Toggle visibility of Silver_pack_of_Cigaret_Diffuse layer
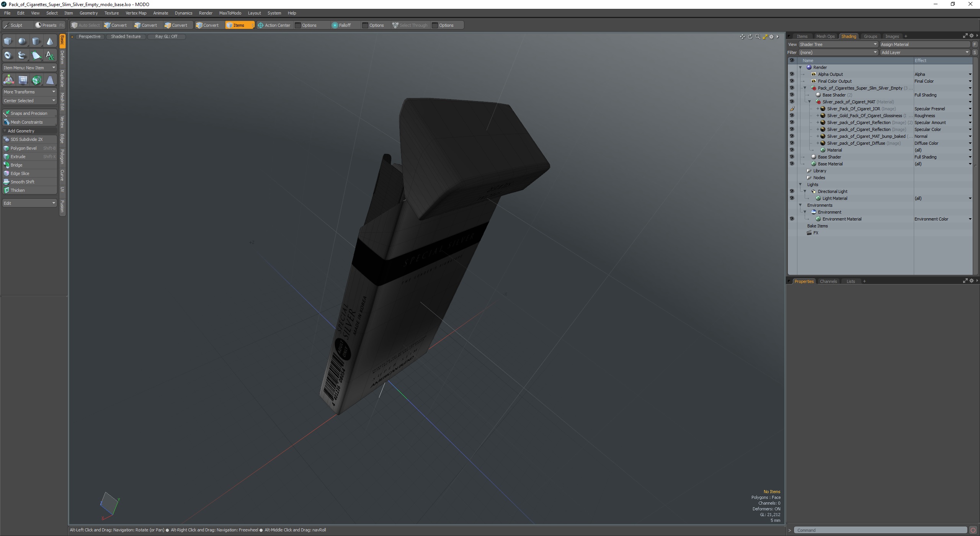 click(x=792, y=143)
